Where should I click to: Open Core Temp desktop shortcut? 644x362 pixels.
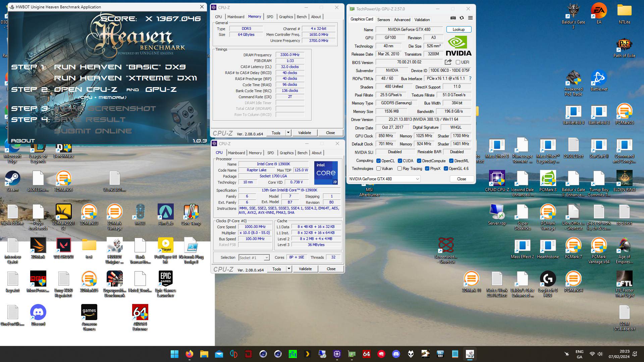click(x=191, y=215)
